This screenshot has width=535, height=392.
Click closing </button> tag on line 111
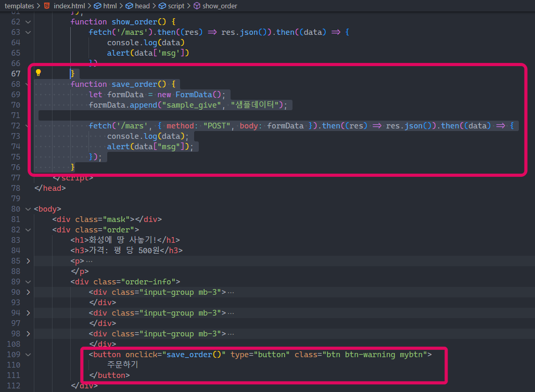point(109,375)
